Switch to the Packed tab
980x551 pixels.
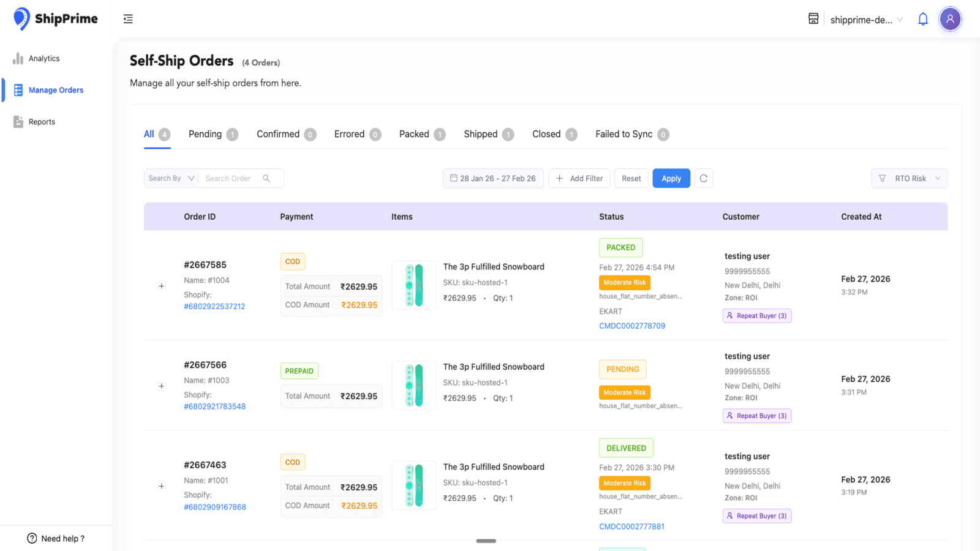pos(422,134)
